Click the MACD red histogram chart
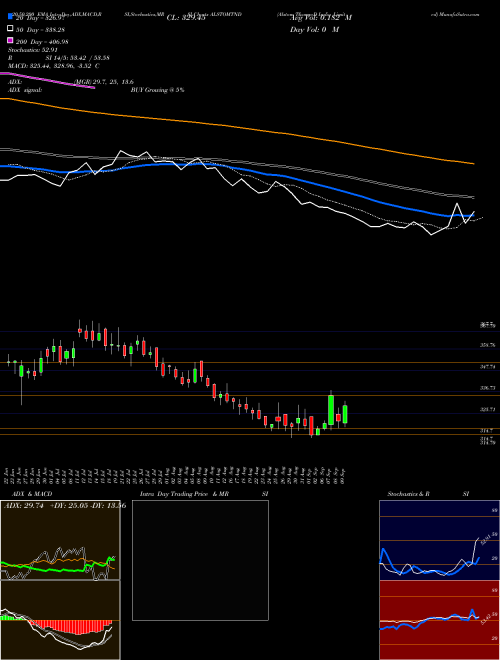 [60, 620]
